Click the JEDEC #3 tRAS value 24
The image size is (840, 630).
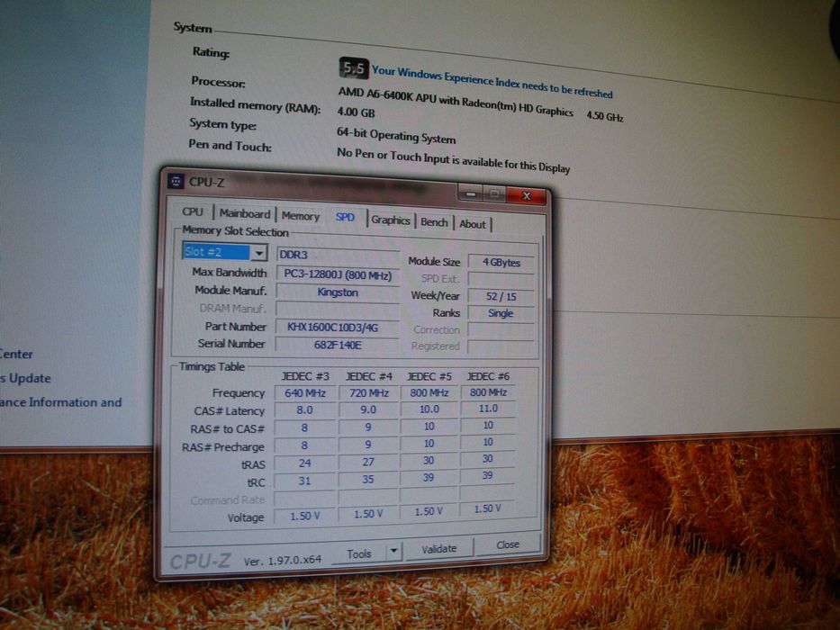pyautogui.click(x=304, y=463)
